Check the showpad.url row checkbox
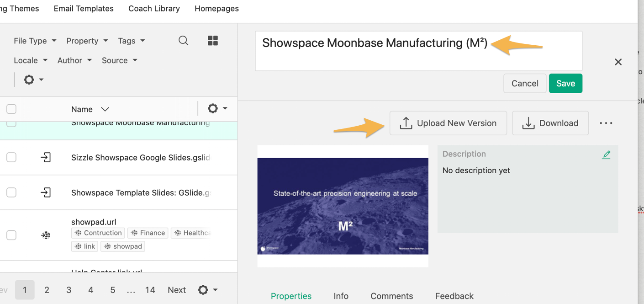This screenshot has height=304, width=644. pyautogui.click(x=11, y=235)
